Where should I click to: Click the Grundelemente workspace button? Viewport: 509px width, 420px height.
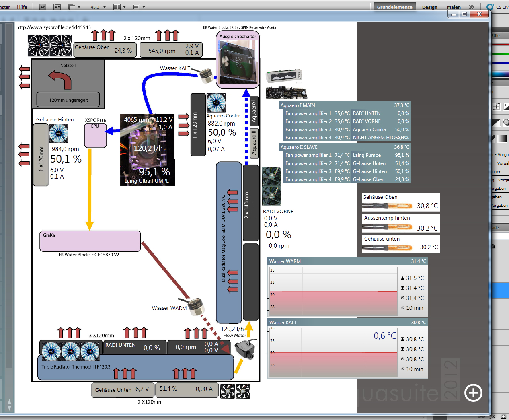[394, 7]
